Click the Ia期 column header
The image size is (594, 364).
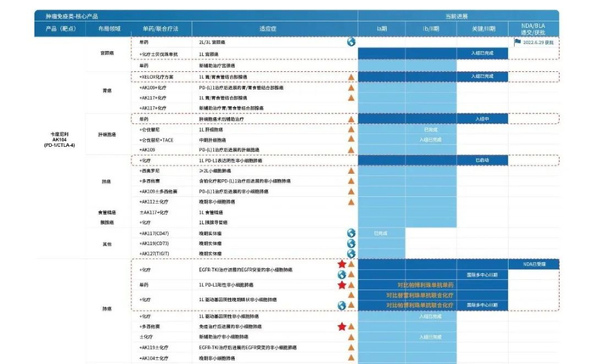(x=382, y=28)
